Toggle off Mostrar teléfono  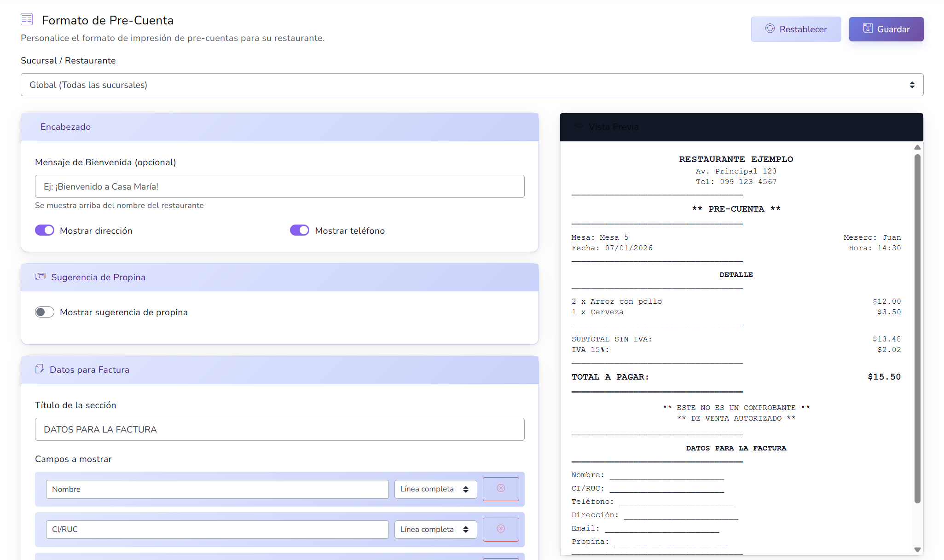(300, 230)
